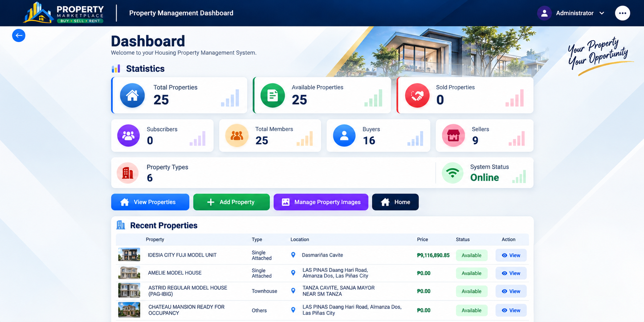View the IDESIA CITY FUJI MODEL UNIT property
Viewport: 644px width, 322px height.
[x=511, y=255]
